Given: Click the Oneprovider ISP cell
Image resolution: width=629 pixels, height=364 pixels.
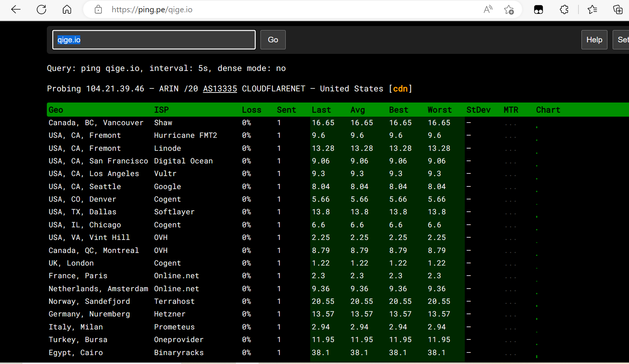Looking at the screenshot, I should (179, 340).
